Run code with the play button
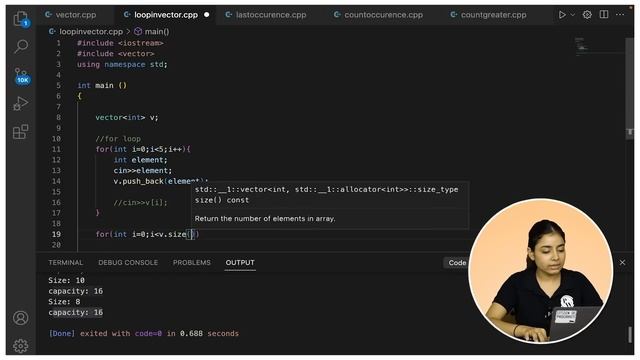 tap(562, 15)
